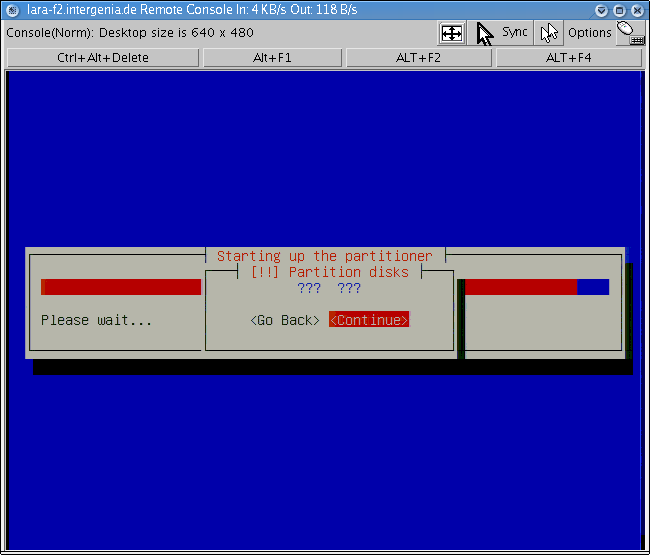This screenshot has height=555, width=650.
Task: Open the Options menu
Action: (x=589, y=33)
